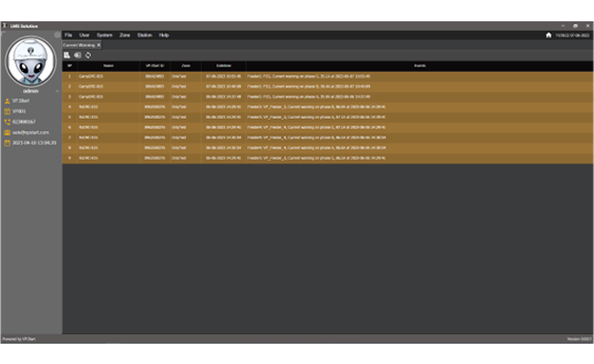Click the admin username label
594x364 pixels.
click(31, 91)
